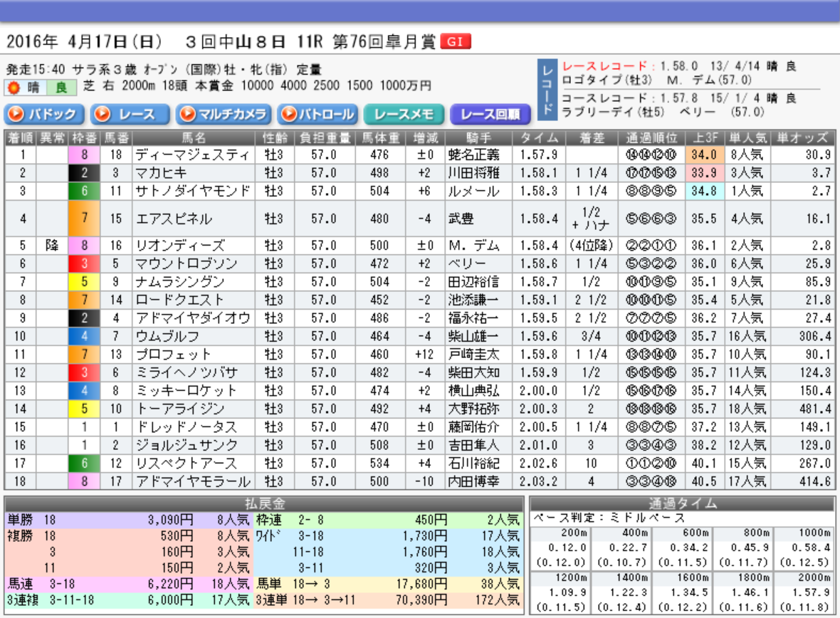Select horse name マウントロブソン
This screenshot has width=840, height=618.
click(x=187, y=264)
